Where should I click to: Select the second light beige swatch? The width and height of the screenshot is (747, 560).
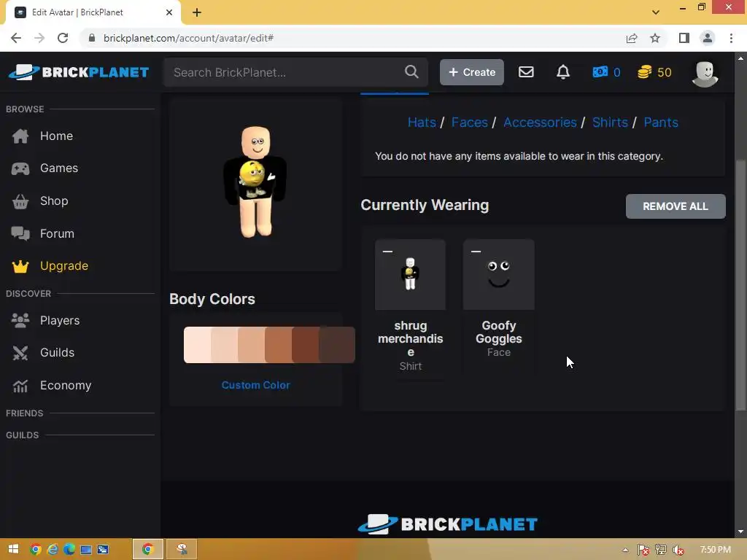(x=225, y=345)
